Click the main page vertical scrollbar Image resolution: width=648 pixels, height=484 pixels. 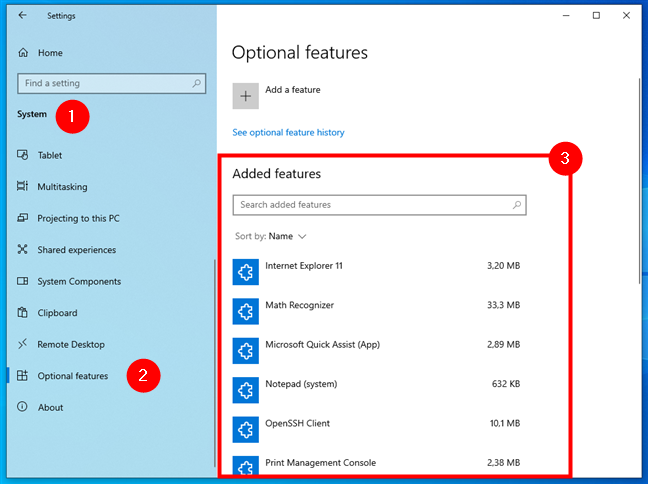click(639, 181)
